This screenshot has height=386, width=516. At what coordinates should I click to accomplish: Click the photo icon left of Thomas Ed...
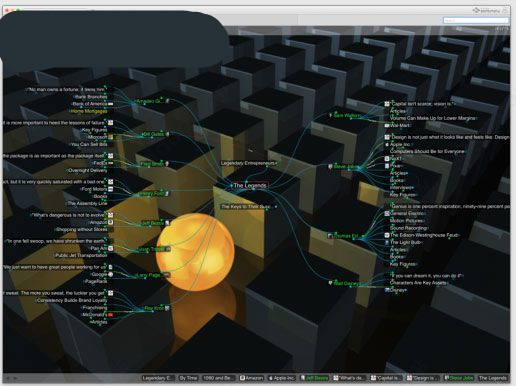coord(330,236)
